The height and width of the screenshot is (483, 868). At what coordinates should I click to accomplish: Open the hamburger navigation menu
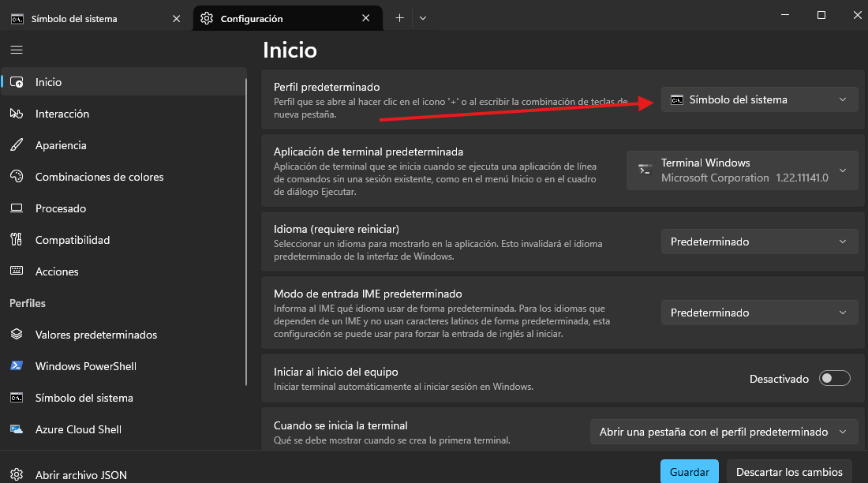(17, 50)
